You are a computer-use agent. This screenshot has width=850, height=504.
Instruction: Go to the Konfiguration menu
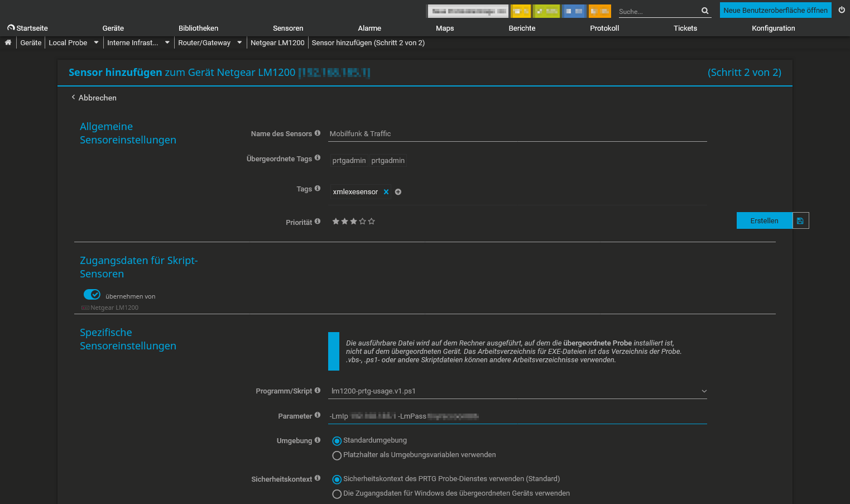(773, 28)
